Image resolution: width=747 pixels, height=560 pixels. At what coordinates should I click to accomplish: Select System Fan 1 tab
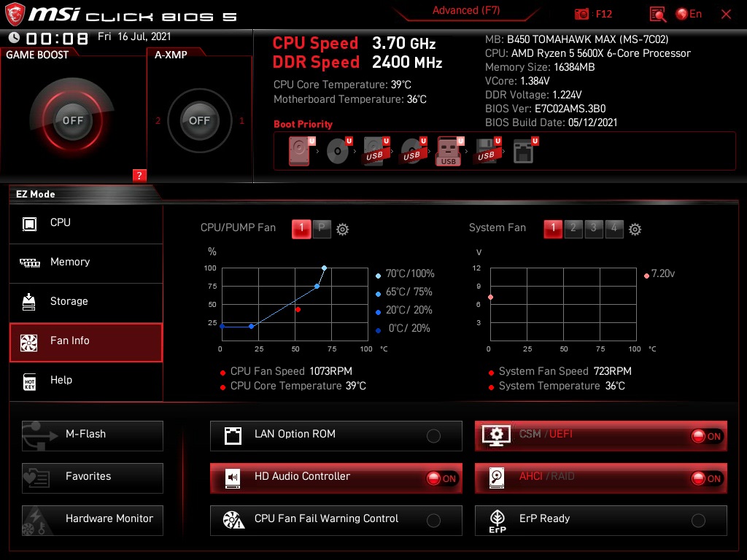tap(553, 229)
